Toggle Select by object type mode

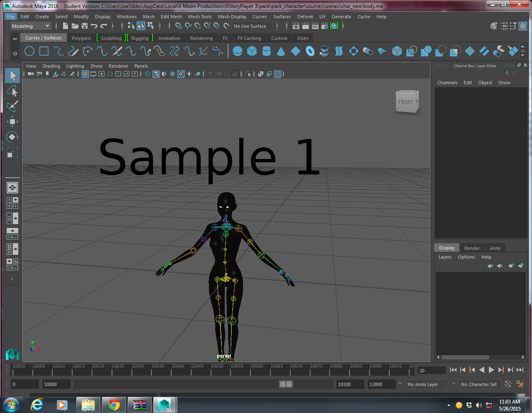pos(141,26)
